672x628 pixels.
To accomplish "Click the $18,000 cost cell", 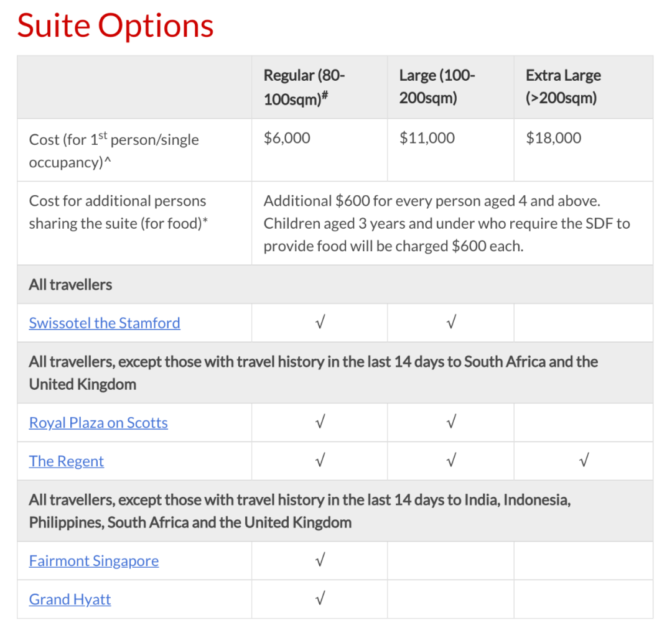I will (x=553, y=138).
